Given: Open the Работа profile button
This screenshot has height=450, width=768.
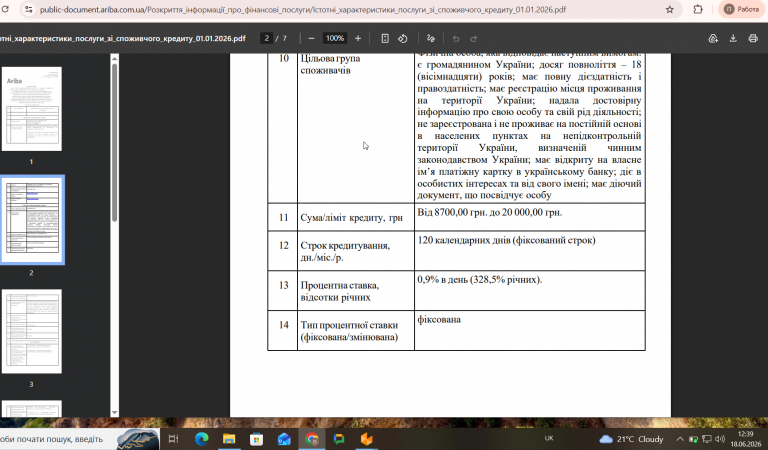Looking at the screenshot, I should tap(742, 9).
